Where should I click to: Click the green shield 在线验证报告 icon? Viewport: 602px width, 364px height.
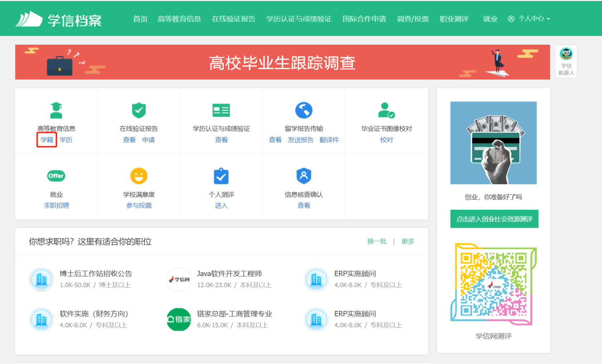coord(139,110)
